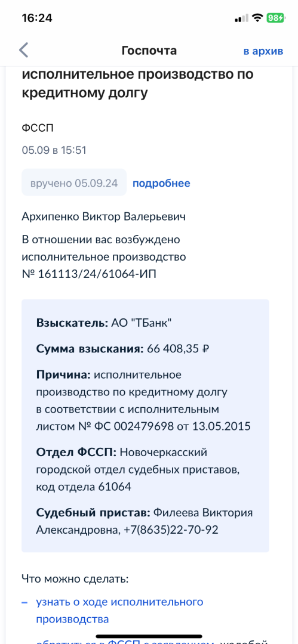Select case number 161113/24/61064-ИП text
Viewport: 298px width, 644px height.
coord(97,274)
